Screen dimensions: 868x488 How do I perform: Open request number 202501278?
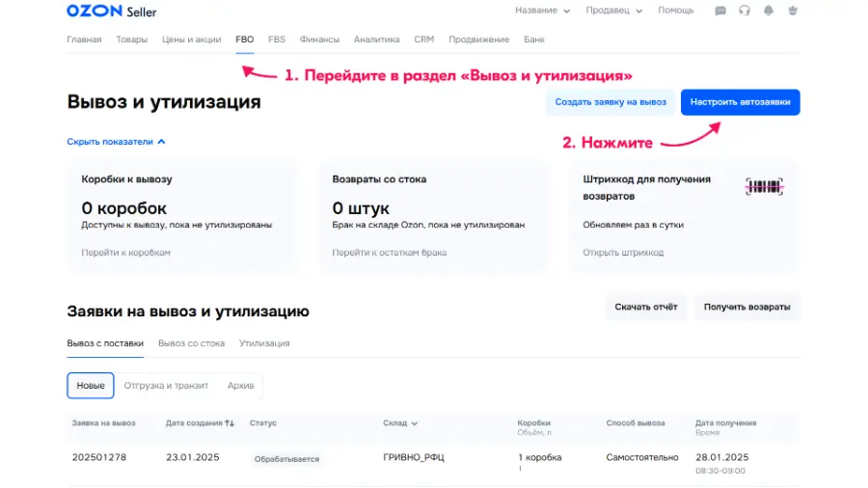tap(99, 457)
